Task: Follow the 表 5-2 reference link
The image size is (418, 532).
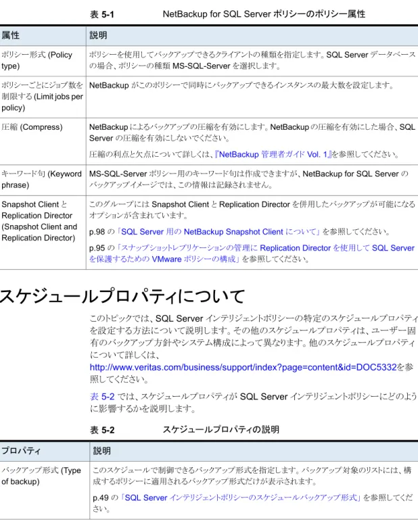Action: click(102, 397)
